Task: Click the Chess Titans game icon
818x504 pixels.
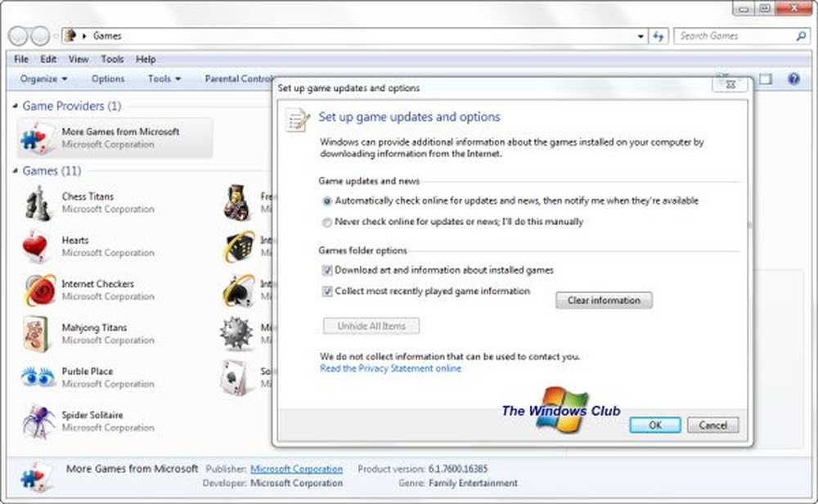Action: (x=38, y=202)
